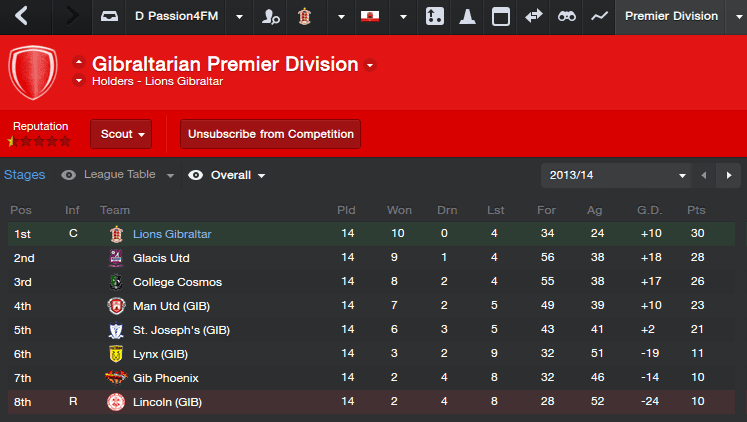
Task: Expand the D Passion4FM manager dropdown
Action: point(238,16)
